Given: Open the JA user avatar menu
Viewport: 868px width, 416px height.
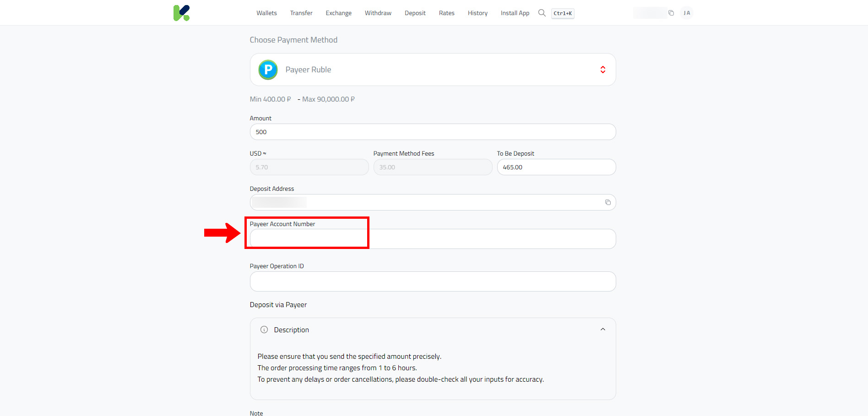Looking at the screenshot, I should [x=687, y=13].
